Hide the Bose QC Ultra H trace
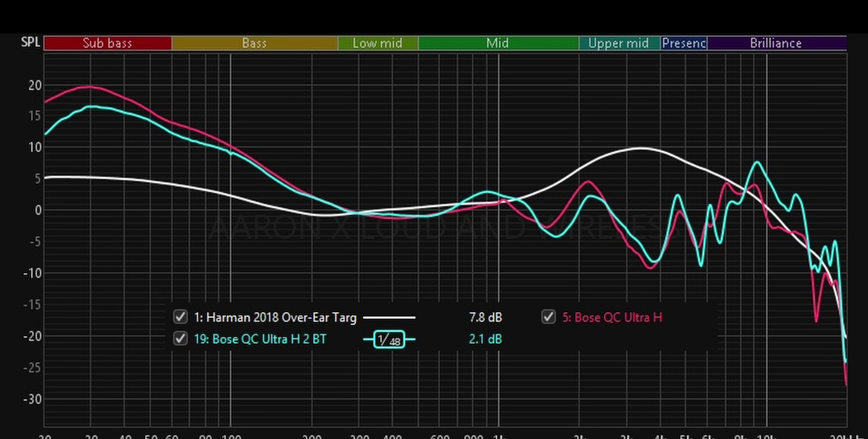The height and width of the screenshot is (439, 868). click(548, 317)
